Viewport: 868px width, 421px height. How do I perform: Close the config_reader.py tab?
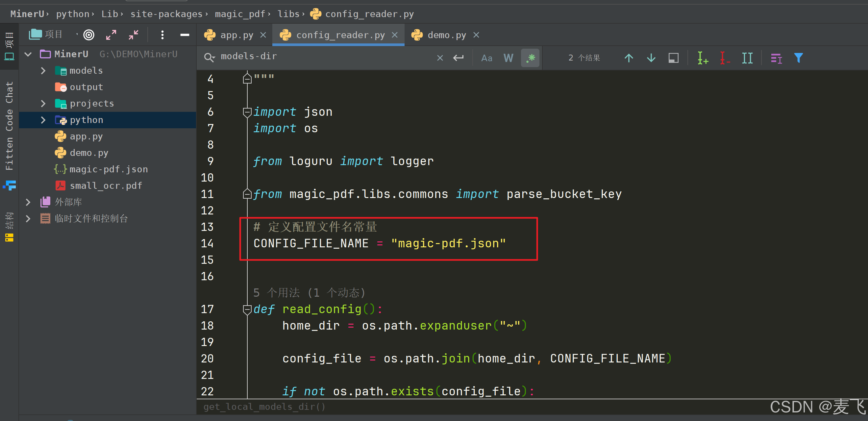point(395,35)
